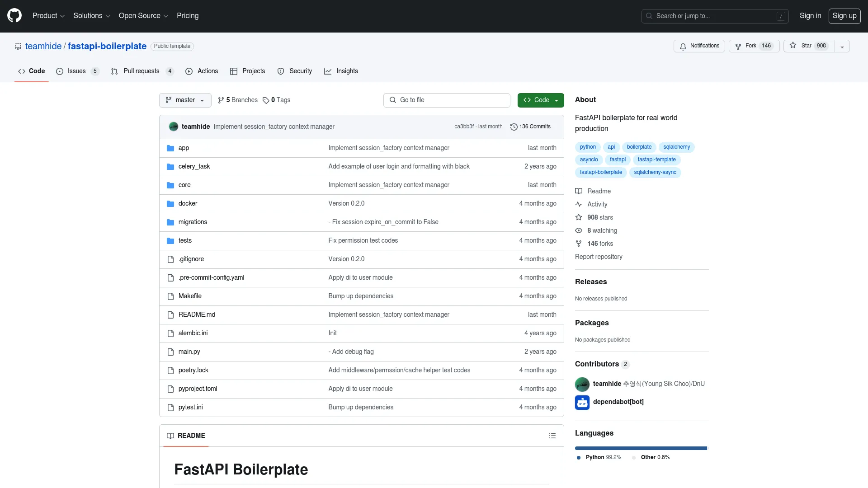This screenshot has width=868, height=488.
Task: Click the Pull requests branch icon in tabs
Action: pyautogui.click(x=114, y=71)
